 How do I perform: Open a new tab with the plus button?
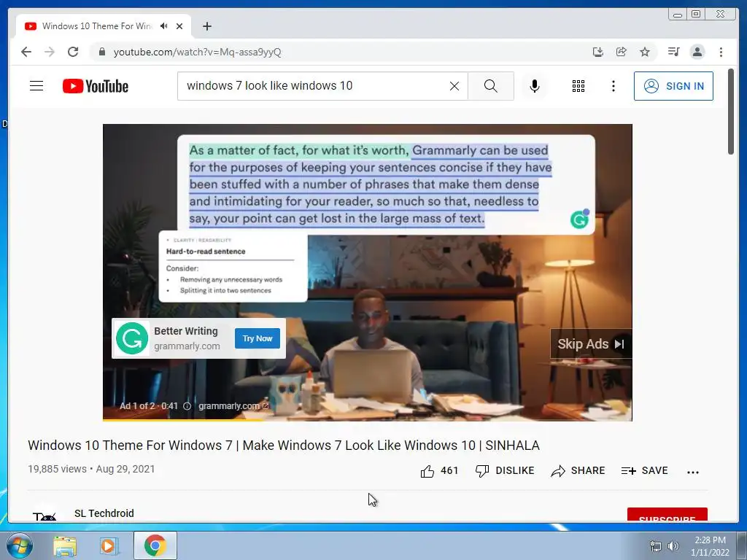tap(206, 26)
